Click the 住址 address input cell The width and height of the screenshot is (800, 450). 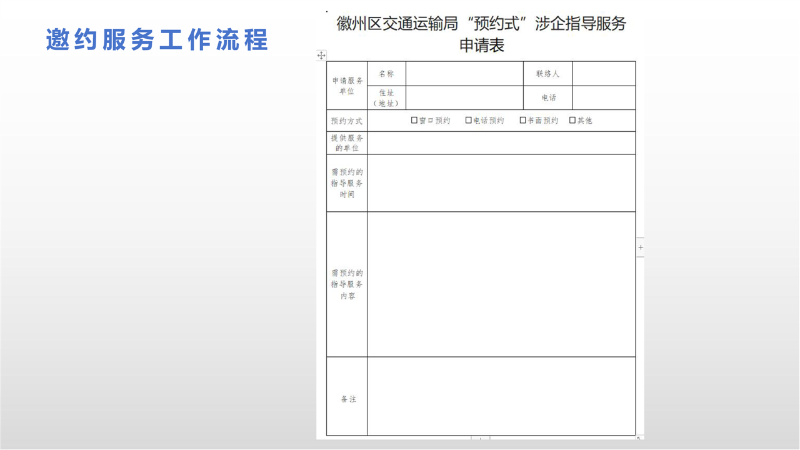pos(463,97)
